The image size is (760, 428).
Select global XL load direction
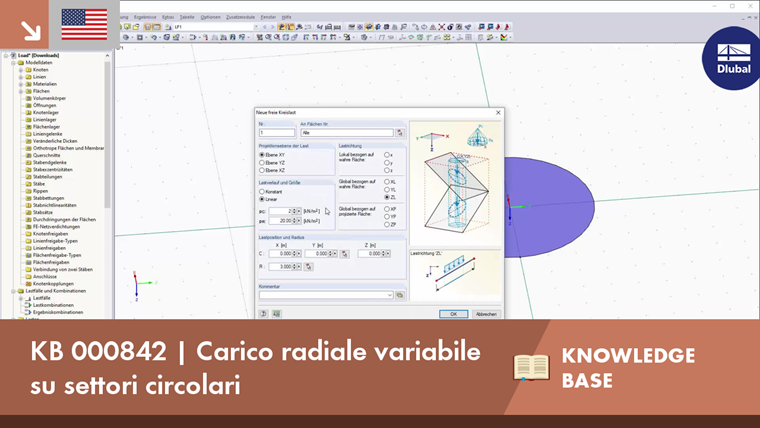[387, 182]
